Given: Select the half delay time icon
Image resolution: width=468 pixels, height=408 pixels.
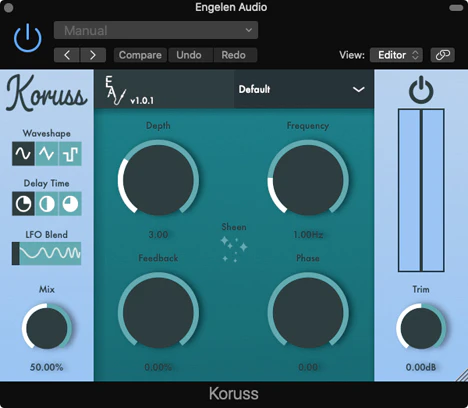Looking at the screenshot, I should click(x=47, y=203).
